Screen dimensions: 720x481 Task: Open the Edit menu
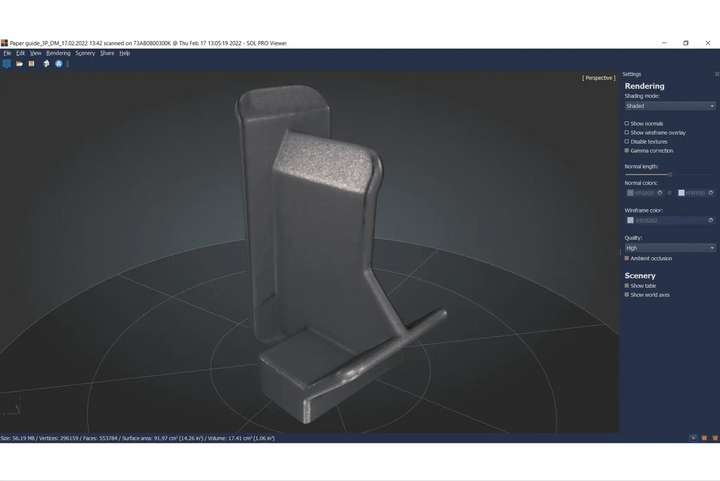coord(21,53)
